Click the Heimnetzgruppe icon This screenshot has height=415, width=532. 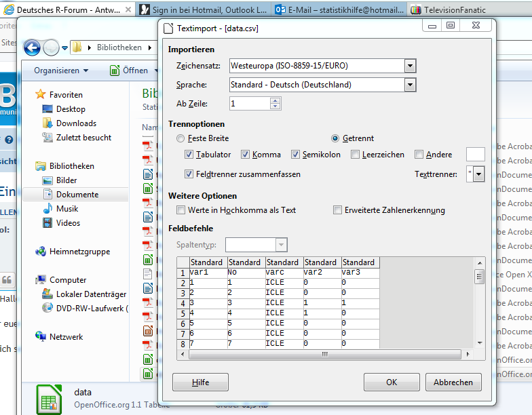point(41,252)
